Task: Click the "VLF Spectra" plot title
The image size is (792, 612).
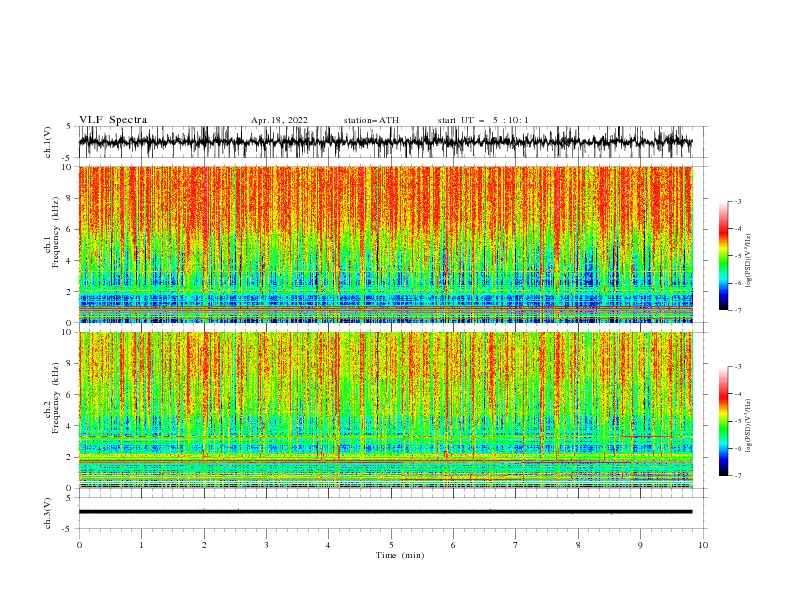Action: coord(113,120)
